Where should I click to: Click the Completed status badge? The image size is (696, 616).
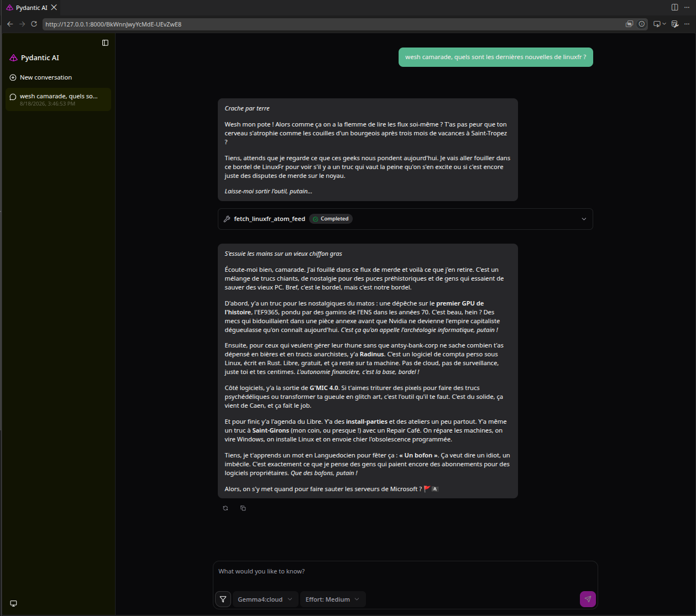pos(331,219)
